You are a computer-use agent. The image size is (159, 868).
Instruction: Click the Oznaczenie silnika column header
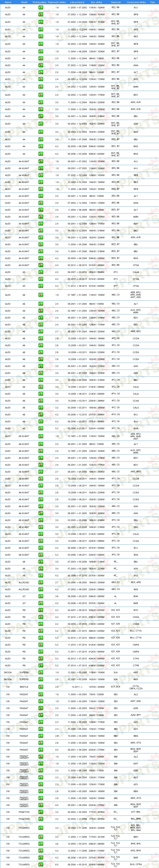point(136,2)
